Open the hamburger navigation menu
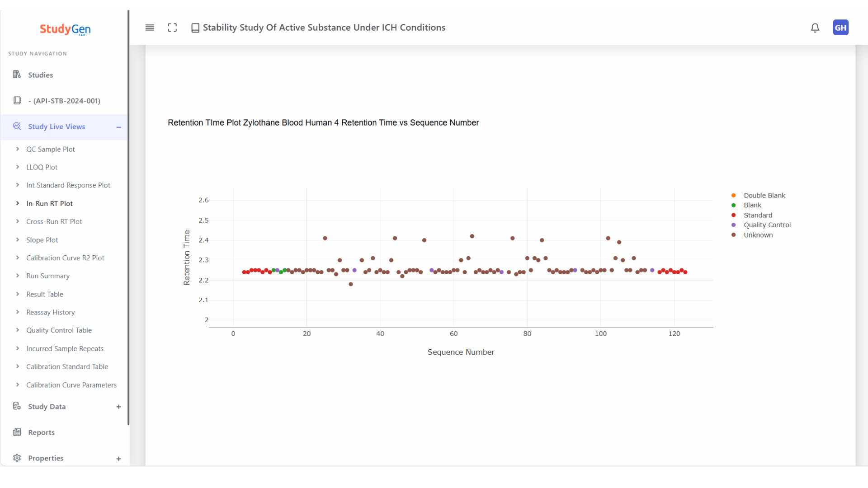The height and width of the screenshot is (488, 868). (x=150, y=28)
